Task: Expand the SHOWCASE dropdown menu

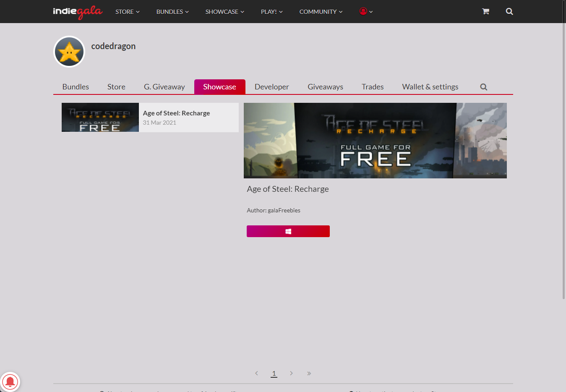Action: tap(225, 12)
